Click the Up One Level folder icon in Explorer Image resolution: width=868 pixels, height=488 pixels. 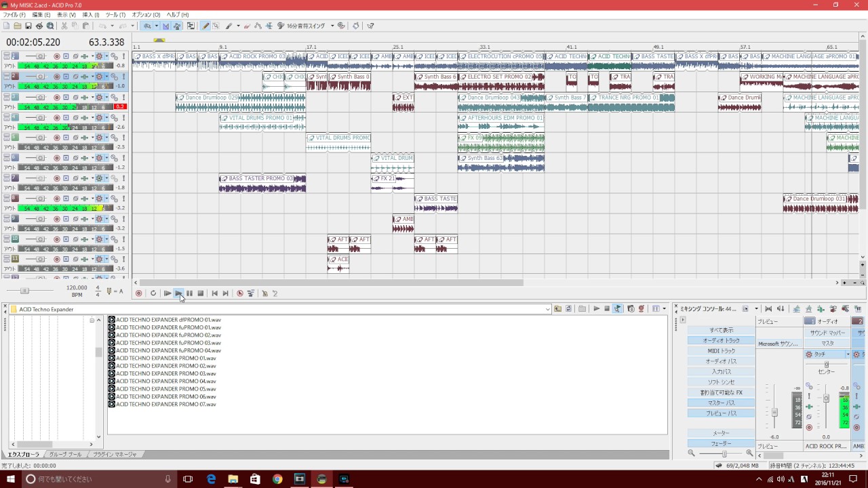pos(557,308)
